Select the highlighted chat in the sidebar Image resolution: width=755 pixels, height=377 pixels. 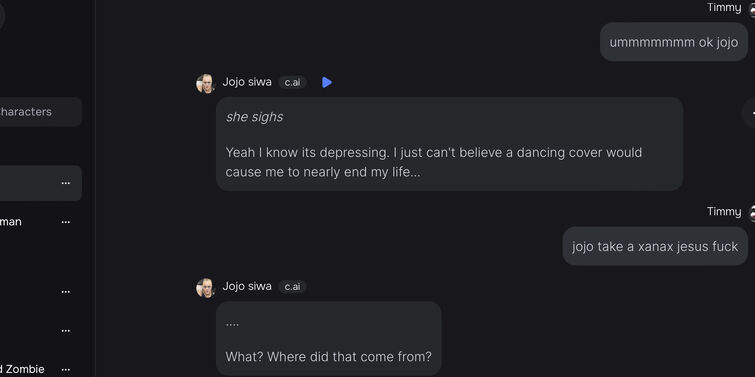tap(40, 183)
